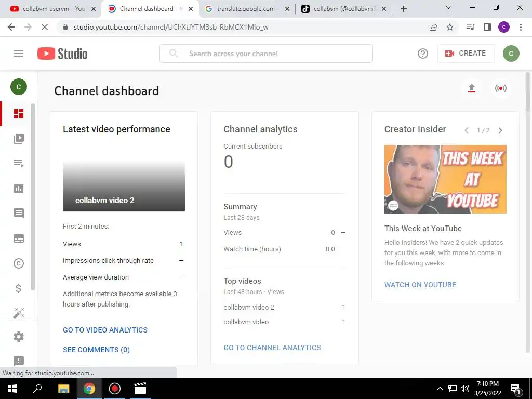Click the channel avatar in the sidebar
The height and width of the screenshot is (399, 532).
pos(19,87)
